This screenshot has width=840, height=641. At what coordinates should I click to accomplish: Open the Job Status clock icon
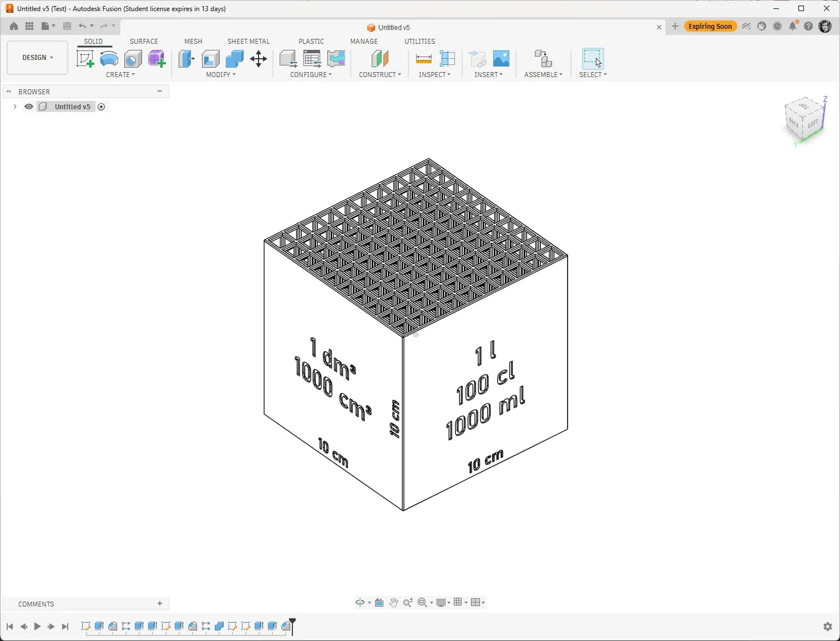[x=777, y=26]
